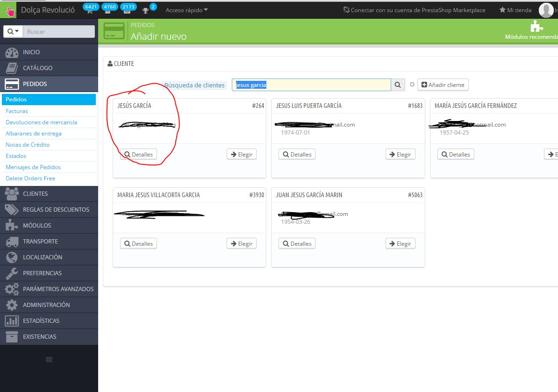The width and height of the screenshot is (558, 392).
Task: Choose Elegir for Juan Jesus García Marin
Action: (401, 244)
